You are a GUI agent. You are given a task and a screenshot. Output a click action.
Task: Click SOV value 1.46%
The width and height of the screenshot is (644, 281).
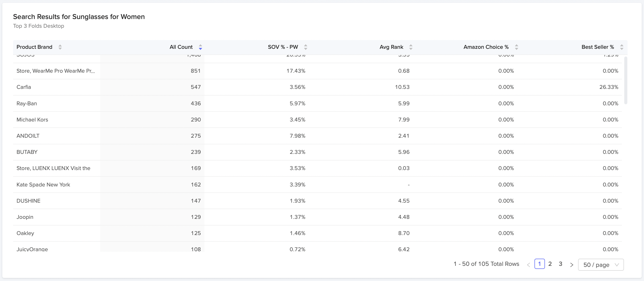point(297,233)
